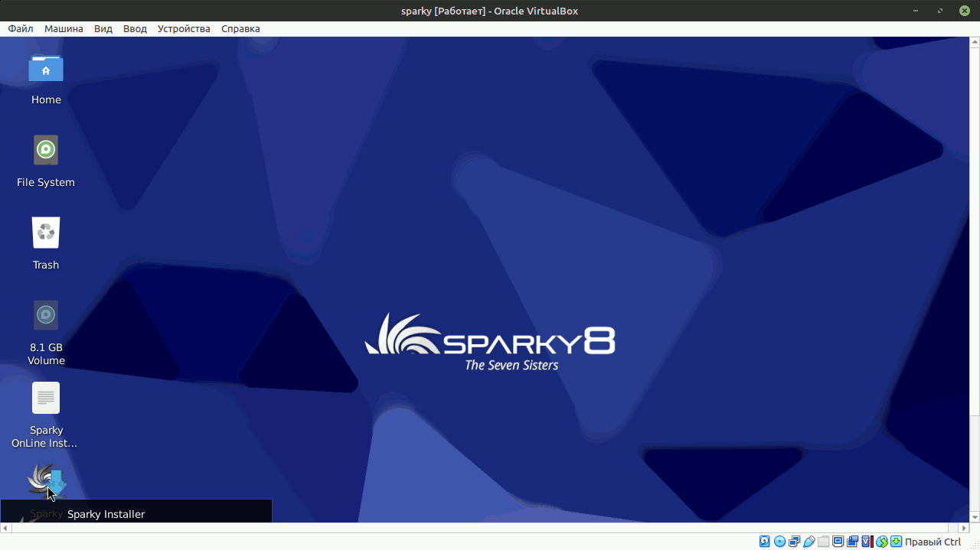The height and width of the screenshot is (550, 980).
Task: Click the display settings status icon
Action: click(838, 542)
